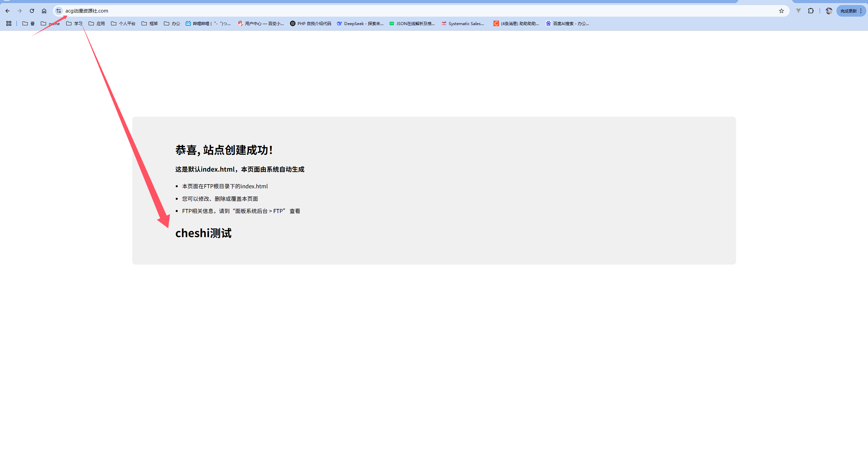Open the Extensions puzzle icon

pyautogui.click(x=811, y=11)
